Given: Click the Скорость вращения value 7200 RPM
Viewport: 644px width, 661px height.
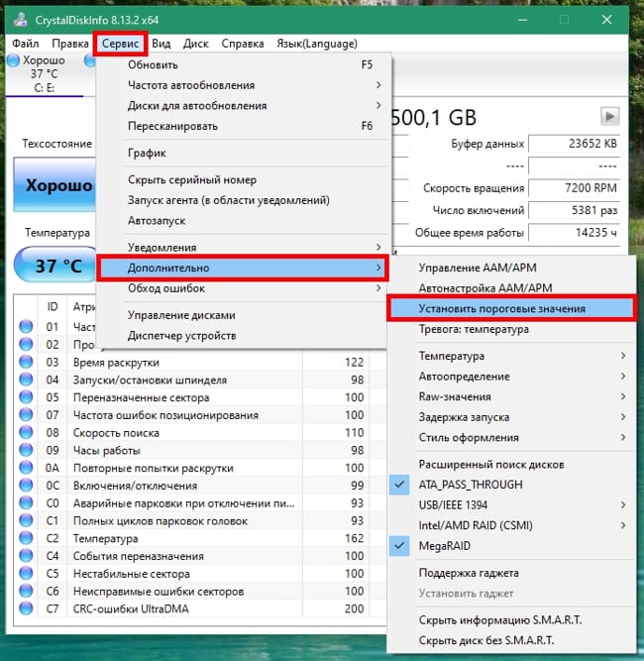Looking at the screenshot, I should [x=574, y=188].
